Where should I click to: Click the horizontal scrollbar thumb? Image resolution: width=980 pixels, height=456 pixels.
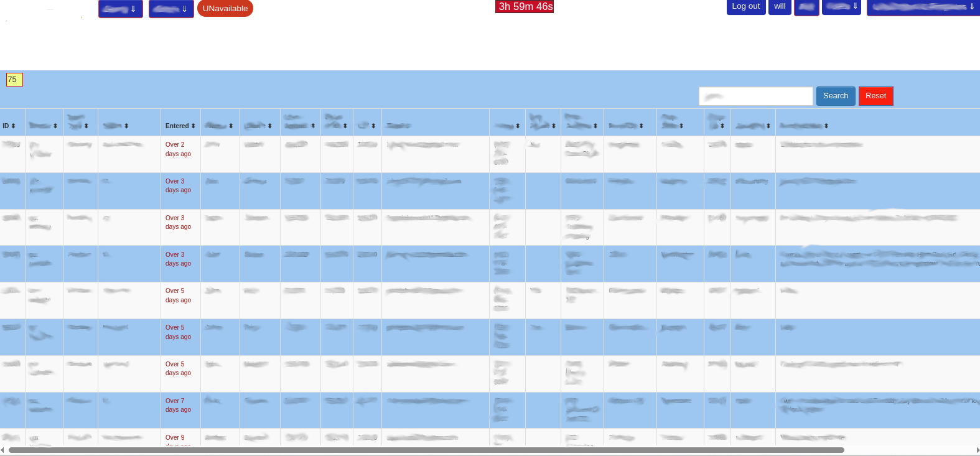(426, 450)
